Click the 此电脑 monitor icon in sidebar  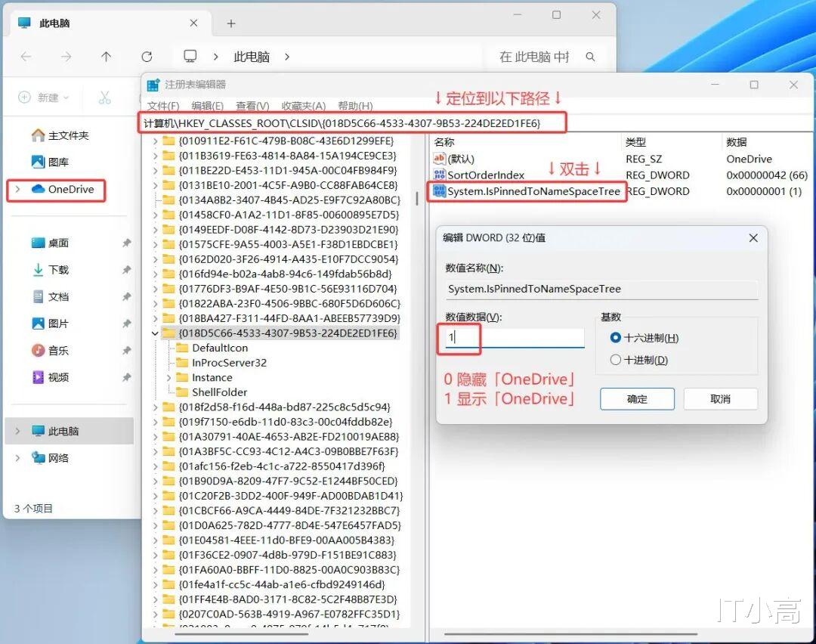coord(38,431)
